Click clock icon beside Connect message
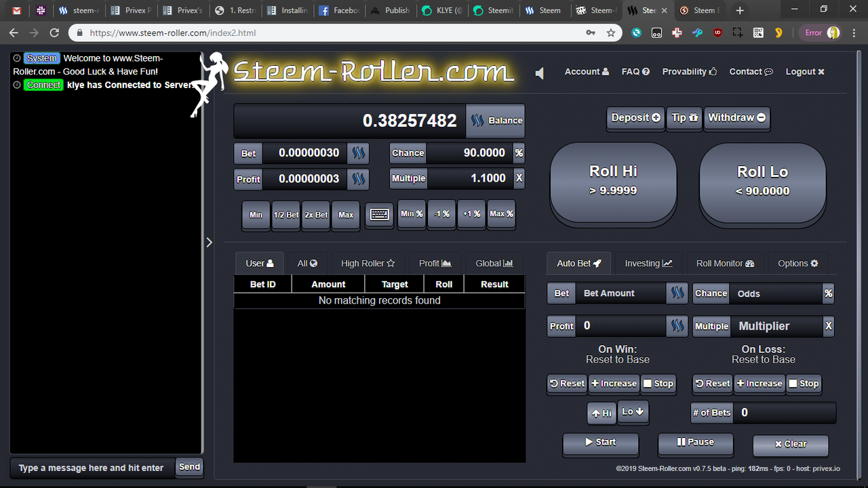The height and width of the screenshot is (488, 868). click(x=17, y=85)
